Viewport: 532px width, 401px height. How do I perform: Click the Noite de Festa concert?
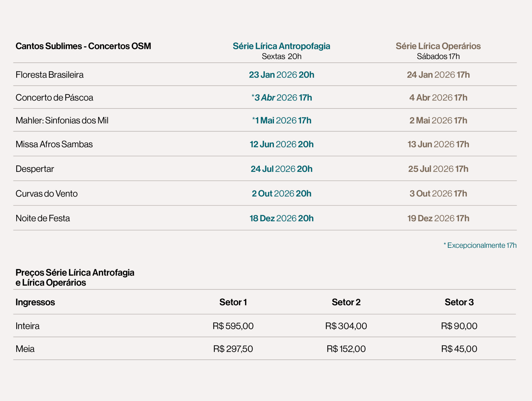point(43,218)
